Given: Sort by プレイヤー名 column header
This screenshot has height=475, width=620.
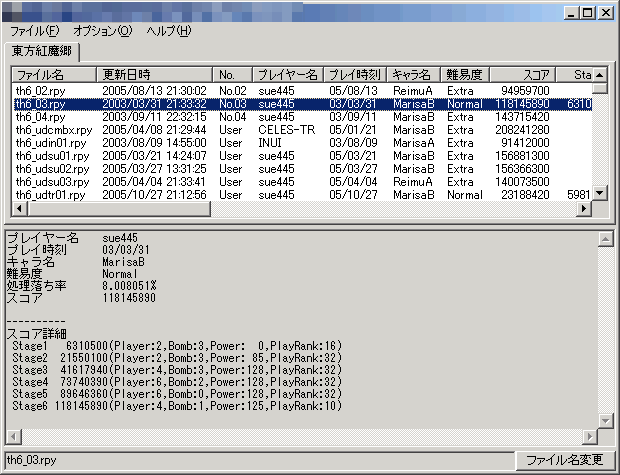Looking at the screenshot, I should pos(288,74).
